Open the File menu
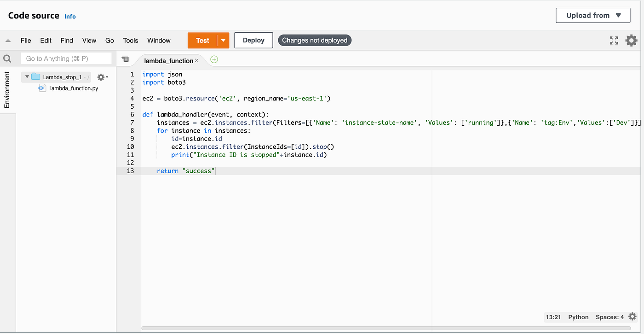This screenshot has width=644, height=334. (x=26, y=41)
